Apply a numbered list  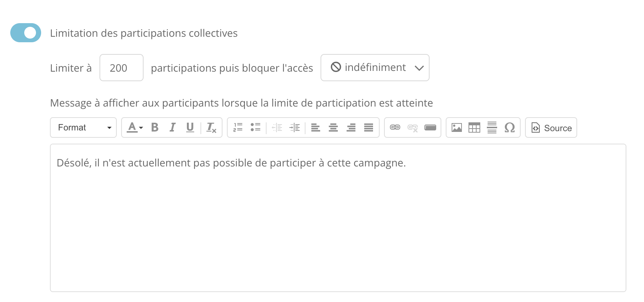point(238,127)
